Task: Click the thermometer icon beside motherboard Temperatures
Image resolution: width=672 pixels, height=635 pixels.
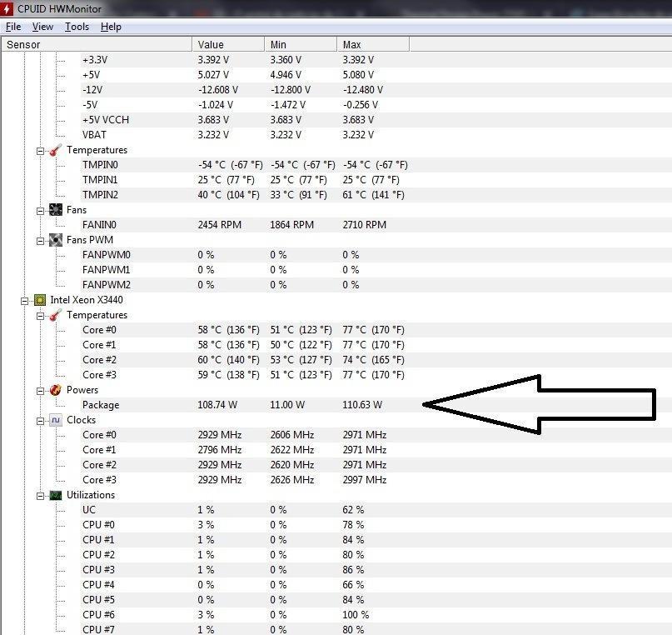Action: (x=56, y=150)
